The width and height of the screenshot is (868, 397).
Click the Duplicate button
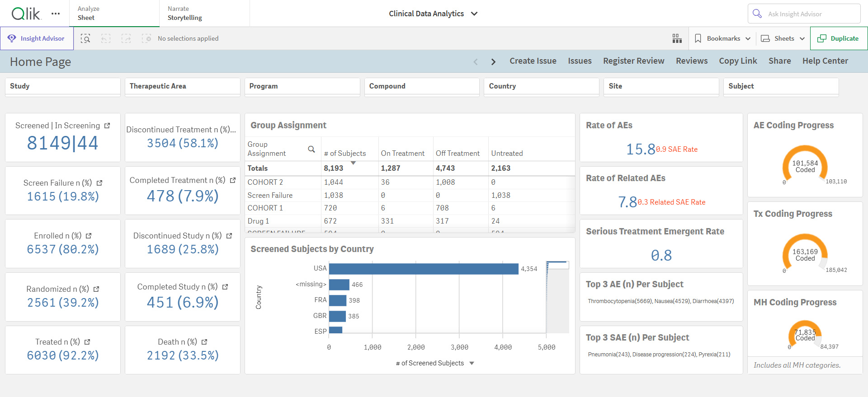839,38
